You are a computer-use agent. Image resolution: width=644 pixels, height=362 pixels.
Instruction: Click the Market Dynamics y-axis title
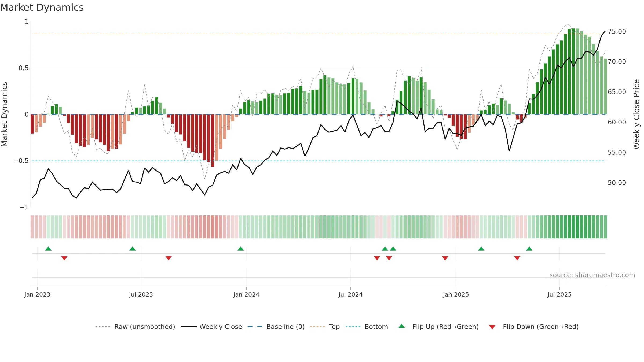coord(4,114)
